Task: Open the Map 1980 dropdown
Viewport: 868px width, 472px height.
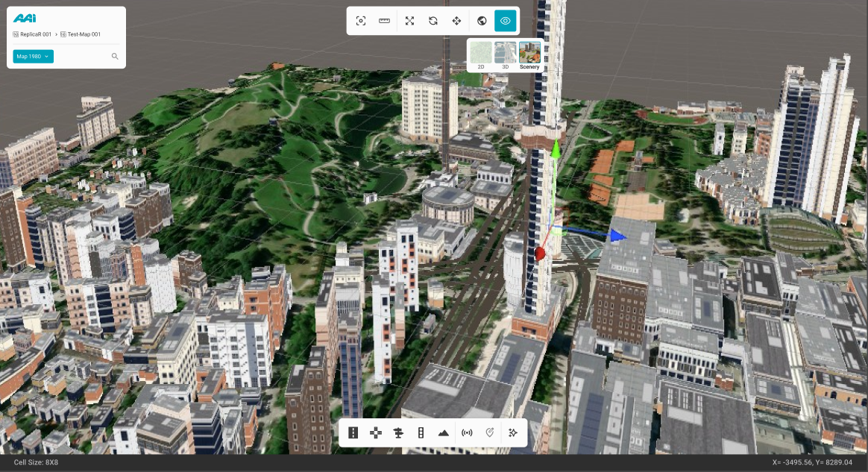Action: pyautogui.click(x=34, y=57)
